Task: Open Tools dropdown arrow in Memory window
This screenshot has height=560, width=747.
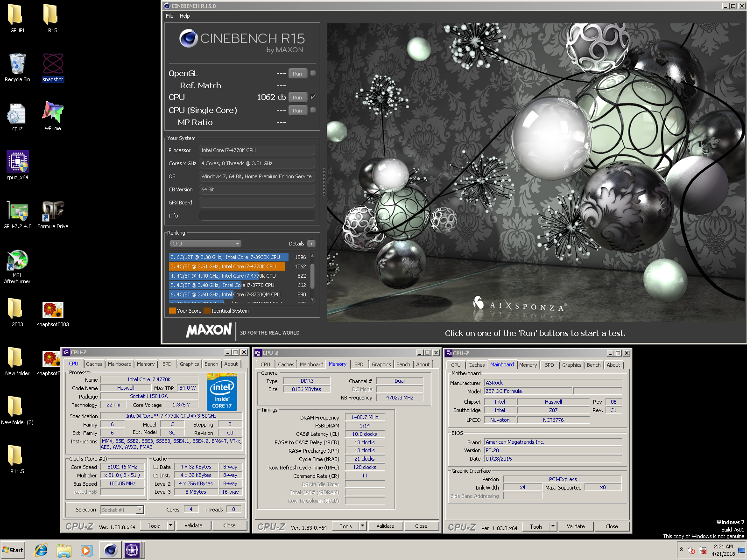Action: click(x=362, y=526)
